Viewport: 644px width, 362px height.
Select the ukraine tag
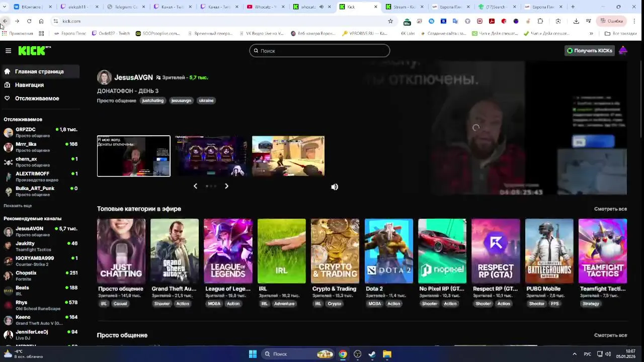206,101
